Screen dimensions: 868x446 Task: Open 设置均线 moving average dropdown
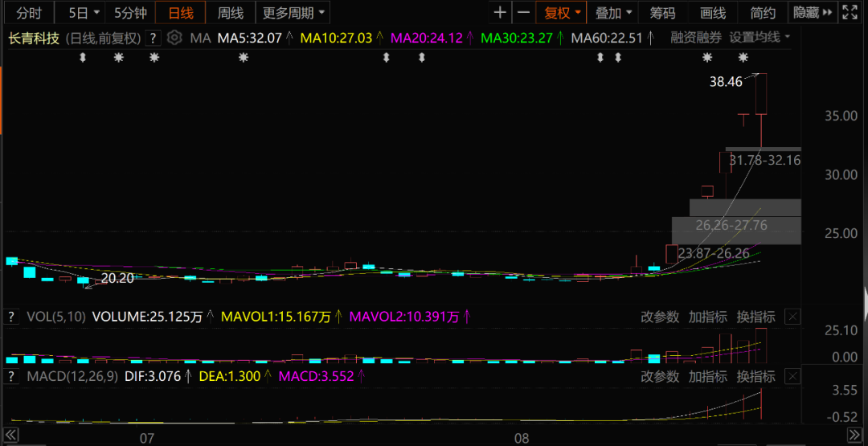tap(759, 38)
